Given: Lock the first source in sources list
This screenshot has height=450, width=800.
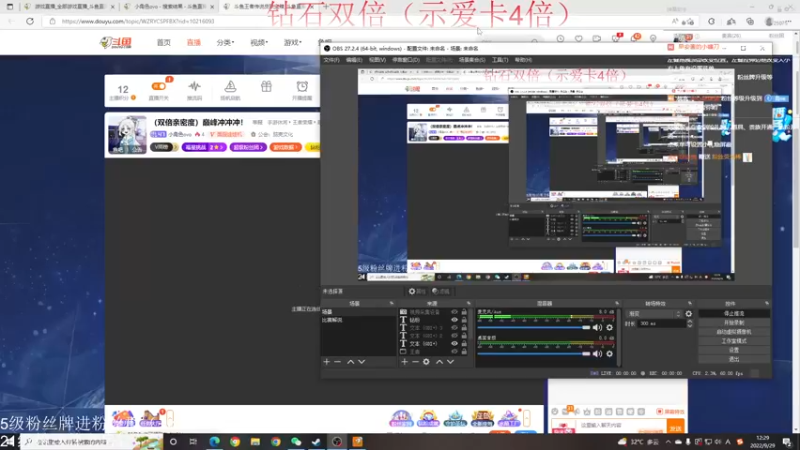Looking at the screenshot, I should [x=464, y=312].
